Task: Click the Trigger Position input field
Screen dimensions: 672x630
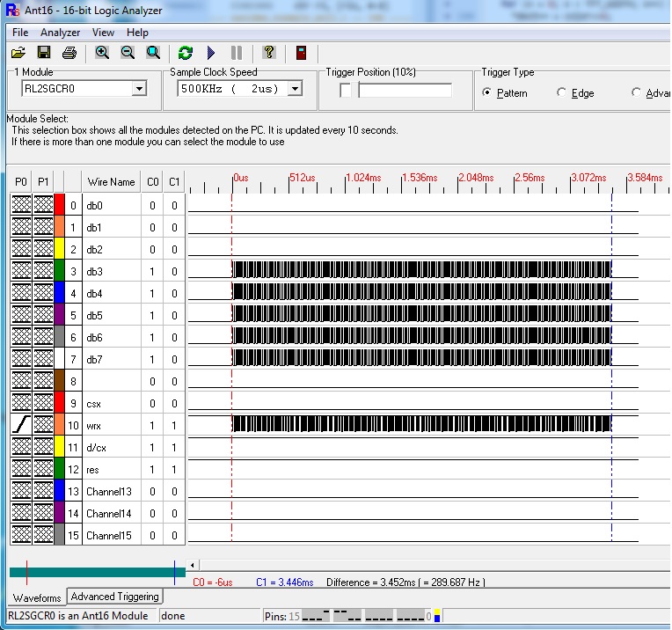Action: (405, 90)
